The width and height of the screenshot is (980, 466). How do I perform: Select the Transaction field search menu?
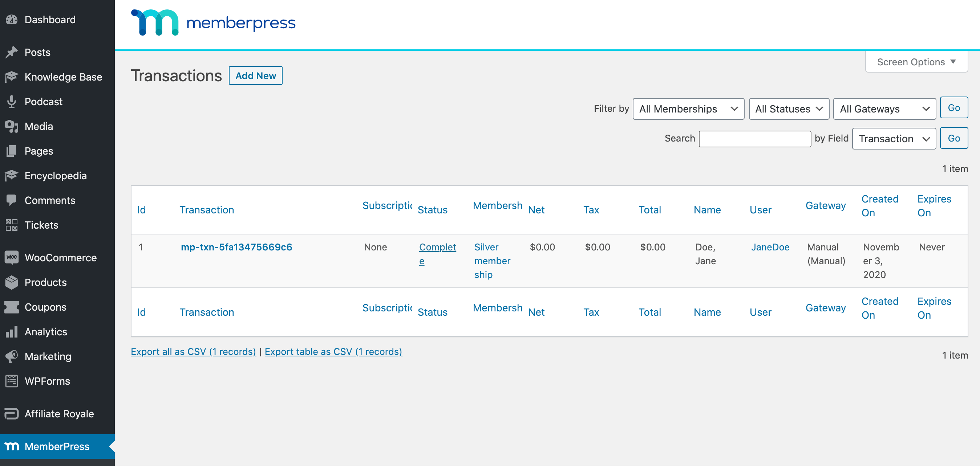(894, 138)
